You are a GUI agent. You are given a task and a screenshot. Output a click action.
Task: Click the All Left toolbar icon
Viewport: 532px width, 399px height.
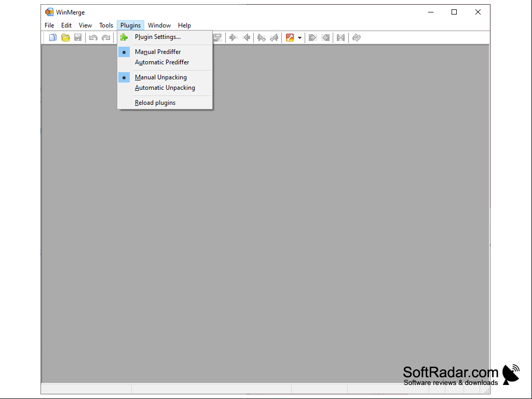point(325,38)
